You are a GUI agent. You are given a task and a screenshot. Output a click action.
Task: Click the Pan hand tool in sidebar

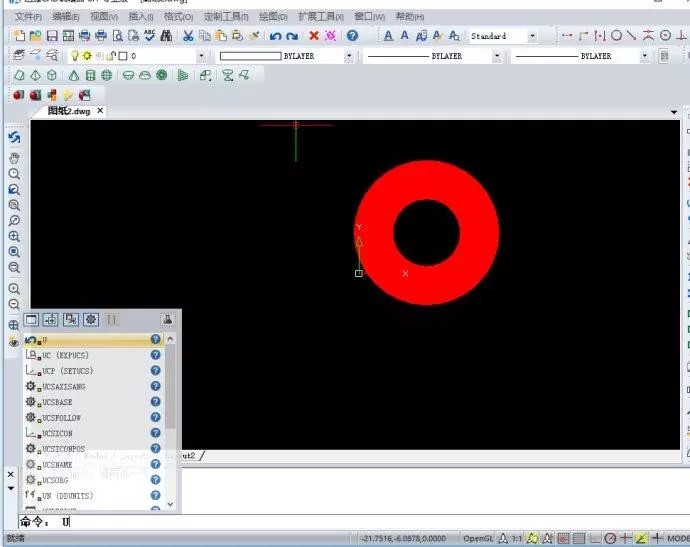14,158
